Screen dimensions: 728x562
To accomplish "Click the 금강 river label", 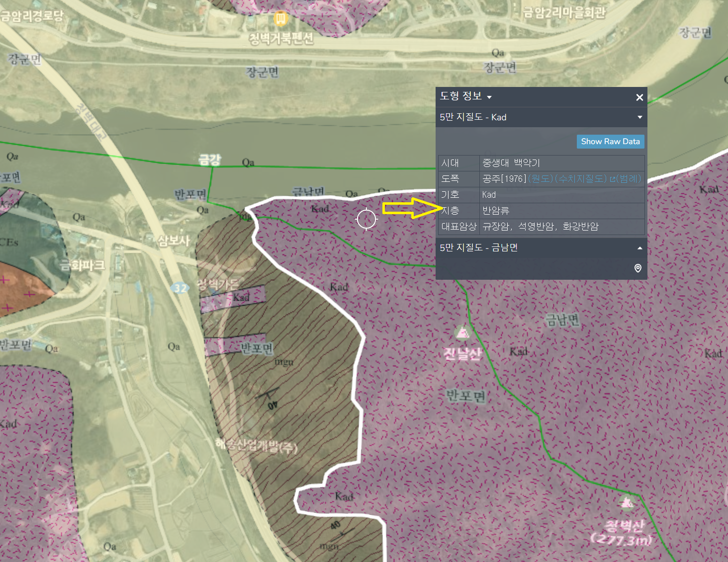I will pos(209,160).
